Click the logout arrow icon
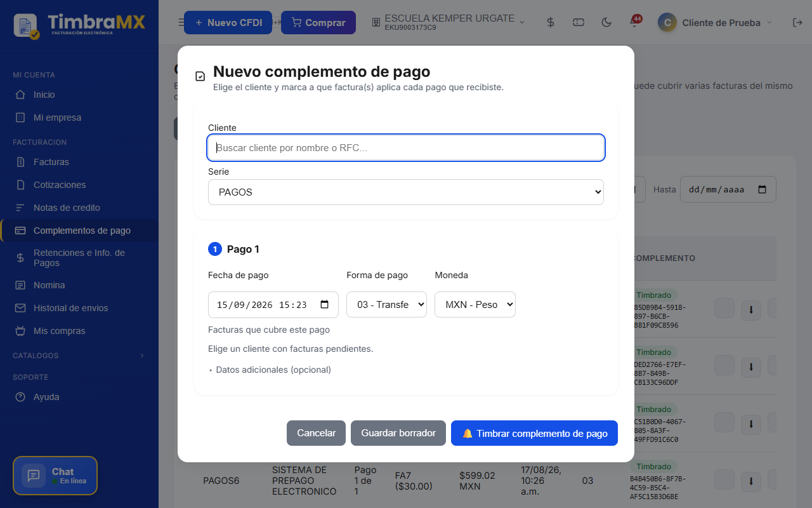Image resolution: width=812 pixels, height=508 pixels. click(798, 22)
